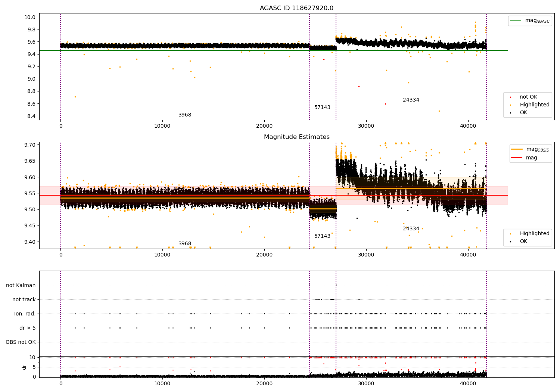Image resolution: width=560 pixels, height=392 pixels.
Task: Click the 9.40 tick on magnitude estimates axis
Action: (x=30, y=242)
